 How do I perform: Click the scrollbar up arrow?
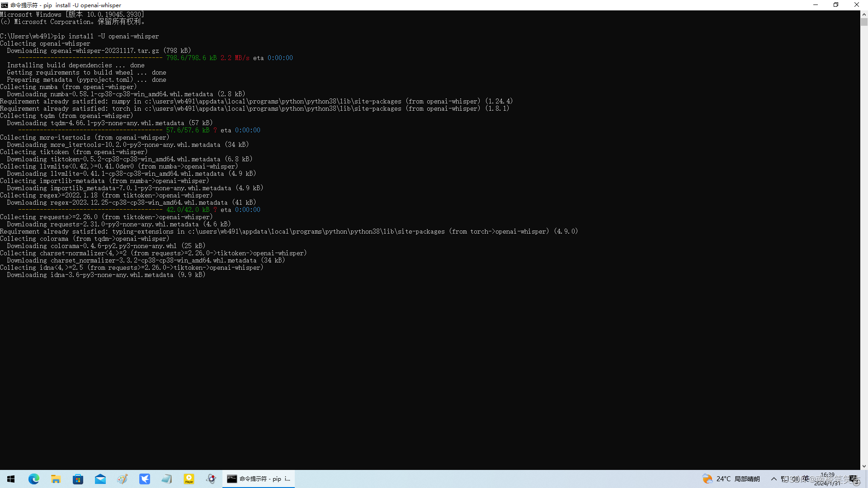pos(864,14)
